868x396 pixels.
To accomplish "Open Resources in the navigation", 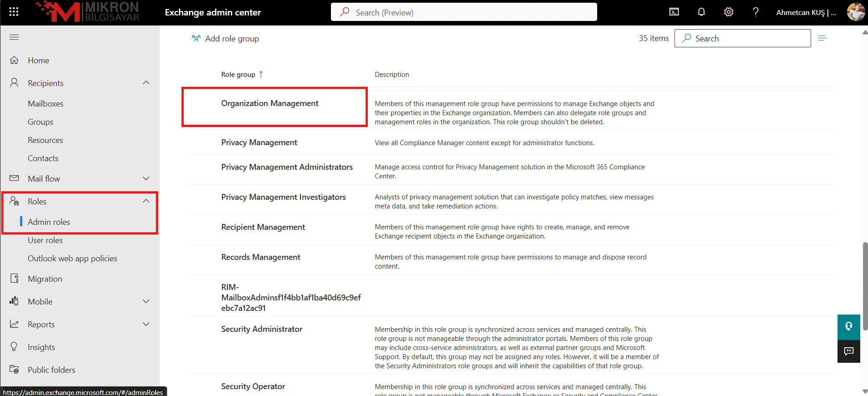I will pyautogui.click(x=46, y=140).
